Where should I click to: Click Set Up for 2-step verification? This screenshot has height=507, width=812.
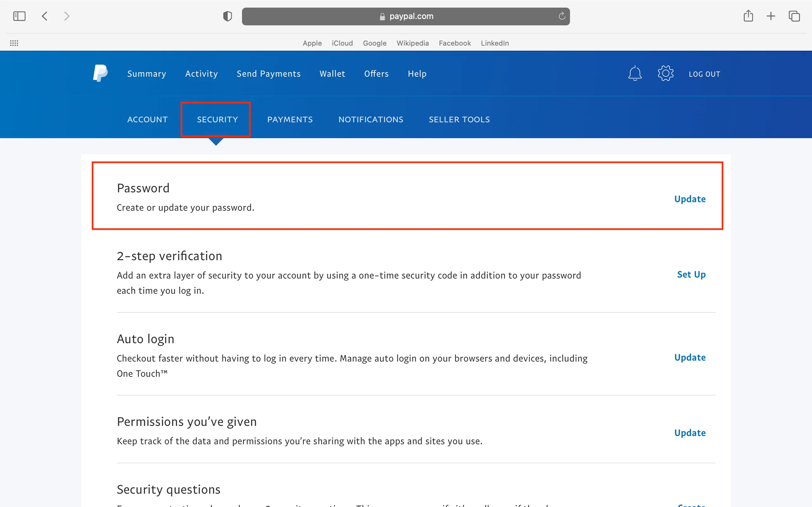point(691,274)
